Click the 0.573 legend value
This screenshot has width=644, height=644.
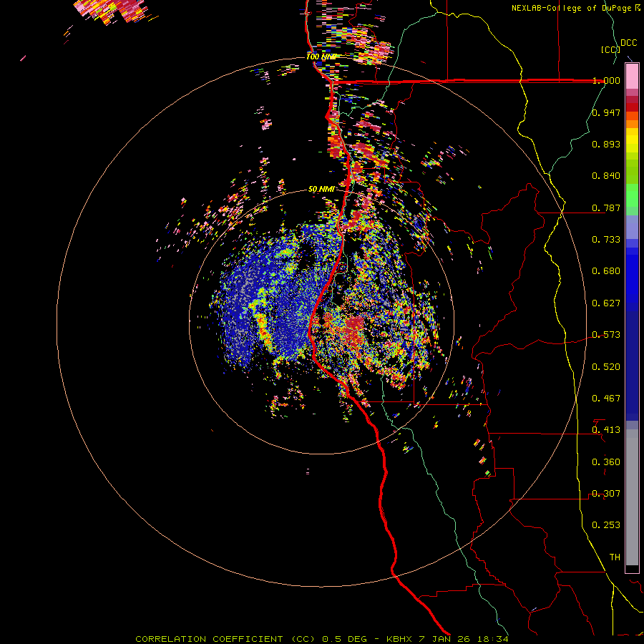click(606, 335)
